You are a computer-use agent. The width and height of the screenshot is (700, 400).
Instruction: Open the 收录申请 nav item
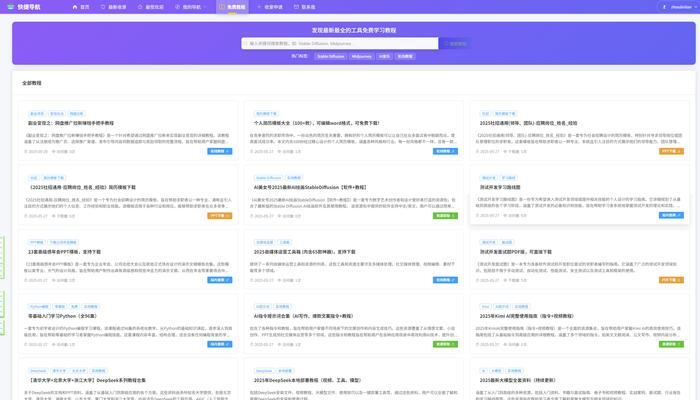270,7
